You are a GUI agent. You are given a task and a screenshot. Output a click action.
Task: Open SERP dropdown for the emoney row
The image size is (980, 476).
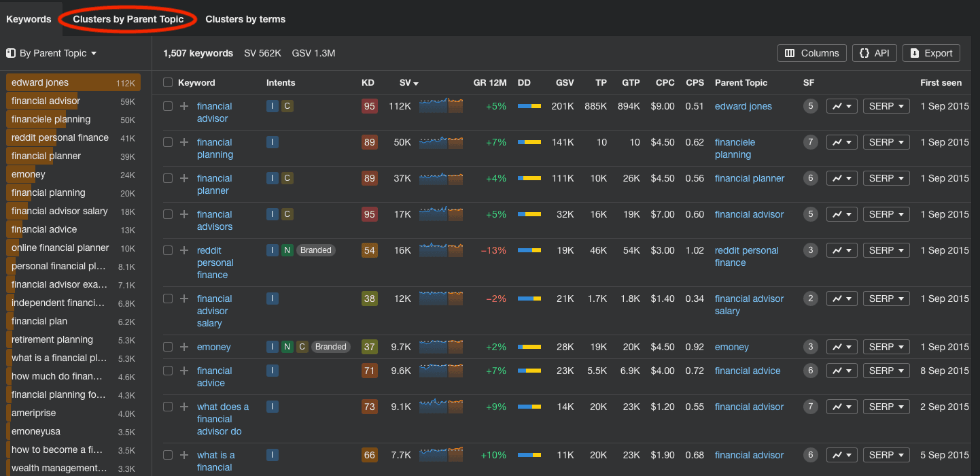point(886,347)
